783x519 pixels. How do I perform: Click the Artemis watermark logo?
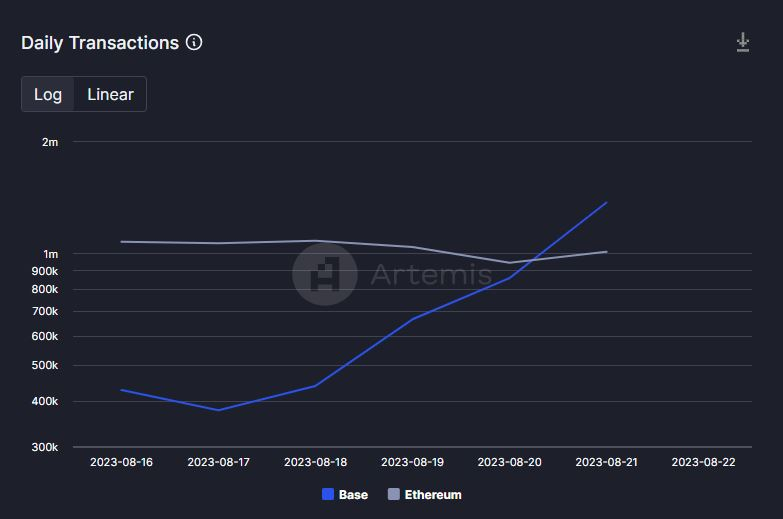325,273
